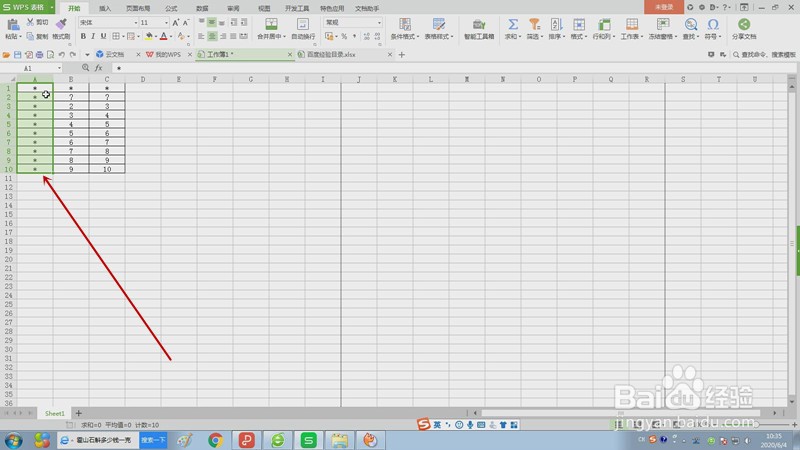Click the yellow fill color swatch

coord(148,36)
